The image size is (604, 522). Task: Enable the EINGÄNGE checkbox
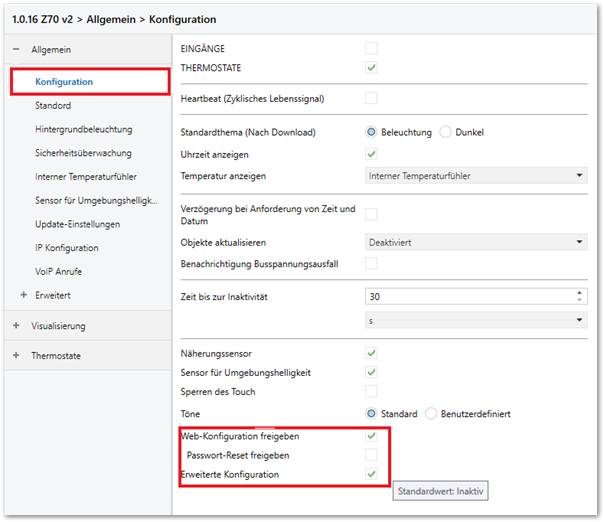click(371, 49)
